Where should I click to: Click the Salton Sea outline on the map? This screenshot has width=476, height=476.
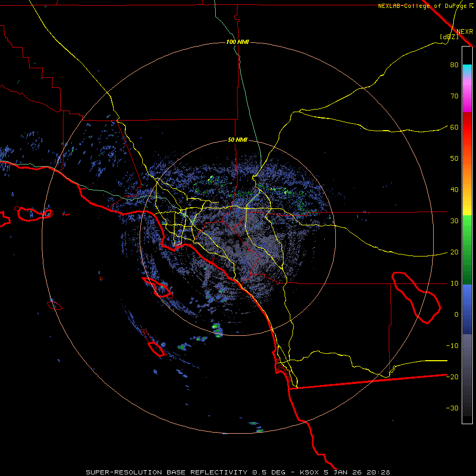[x=416, y=297]
